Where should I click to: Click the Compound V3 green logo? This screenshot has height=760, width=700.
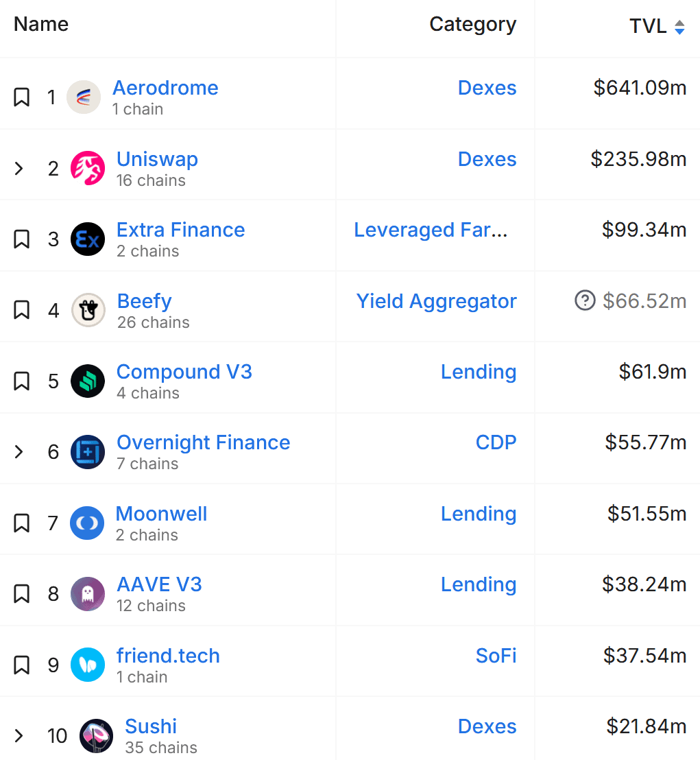(88, 381)
